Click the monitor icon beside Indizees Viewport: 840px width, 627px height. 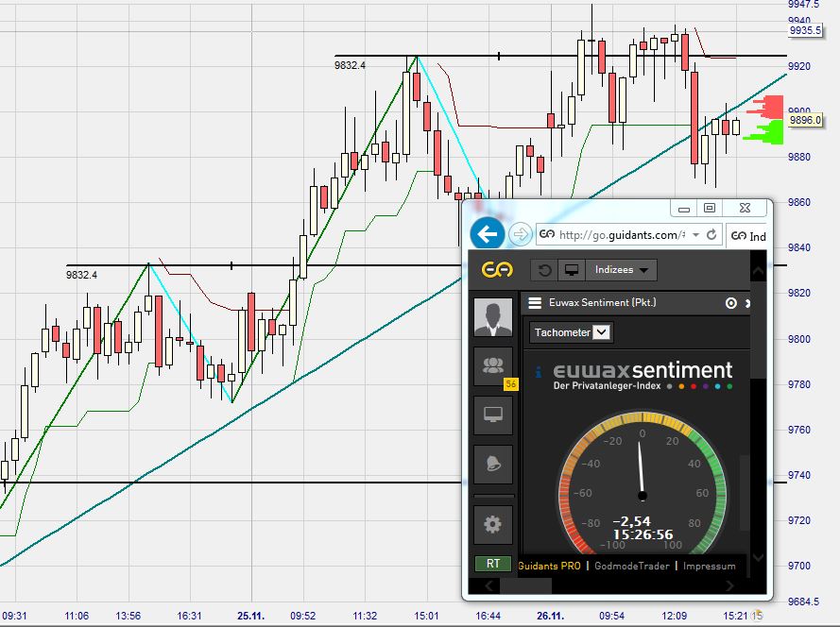571,270
